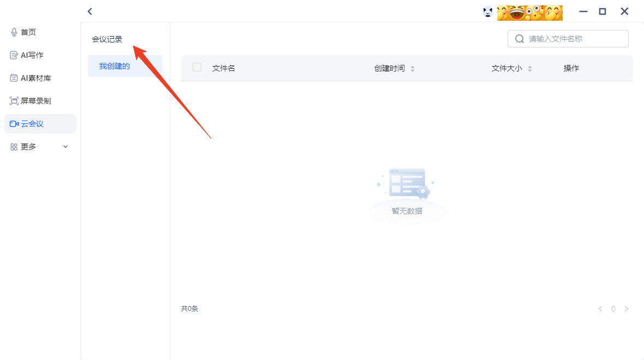Click the 会议记录 heading
Image resolution: width=644 pixels, height=360 pixels.
[107, 39]
